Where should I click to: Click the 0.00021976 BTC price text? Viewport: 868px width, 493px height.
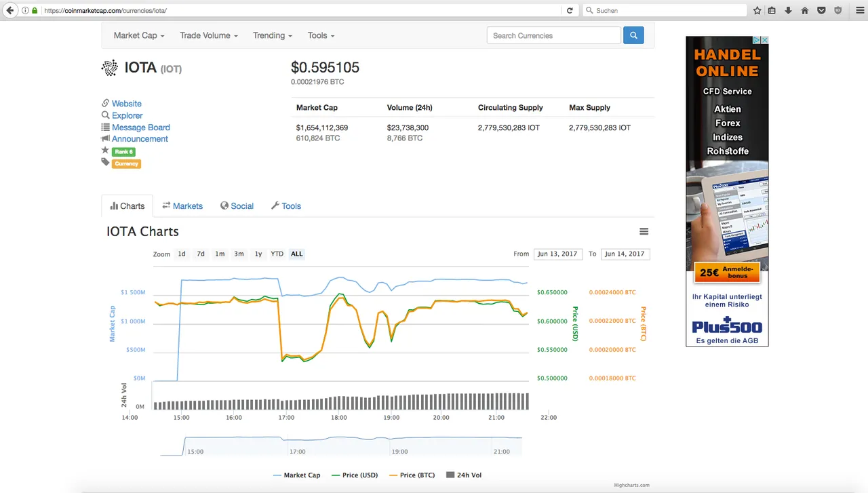(317, 82)
